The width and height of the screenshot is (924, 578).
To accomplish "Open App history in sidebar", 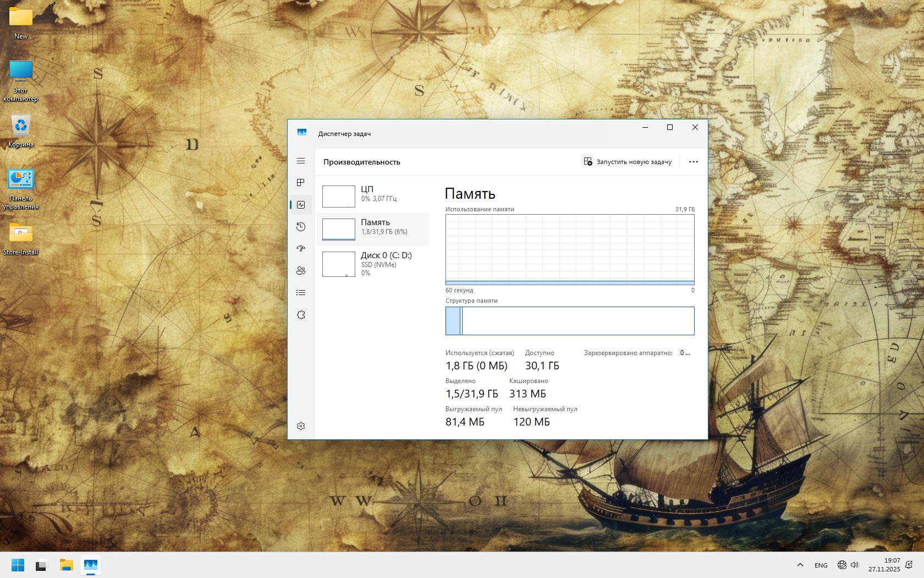I will pos(301,227).
